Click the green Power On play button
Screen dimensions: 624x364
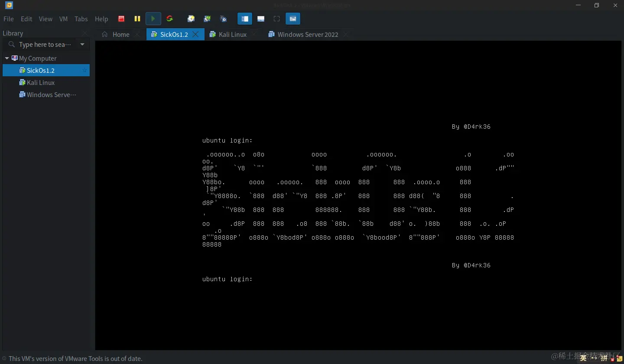click(x=153, y=19)
